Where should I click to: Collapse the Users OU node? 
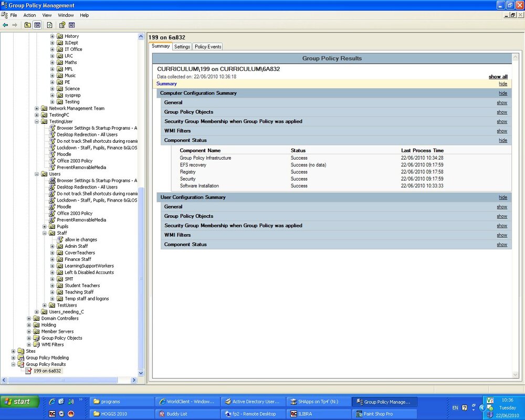[37, 174]
